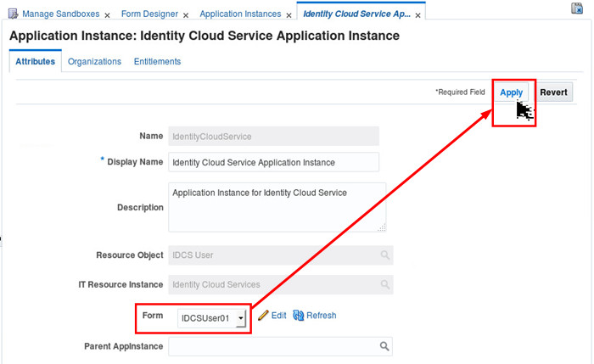Switch to the Form Designer tab
The height and width of the screenshot is (364, 594).
[151, 14]
